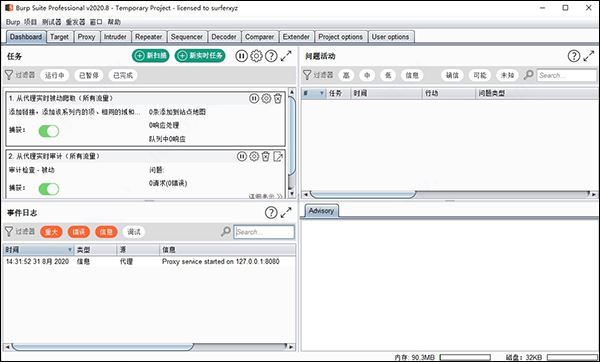Image resolution: width=600 pixels, height=362 pixels.
Task: Toggle the orange error filter in event log
Action: click(x=79, y=232)
